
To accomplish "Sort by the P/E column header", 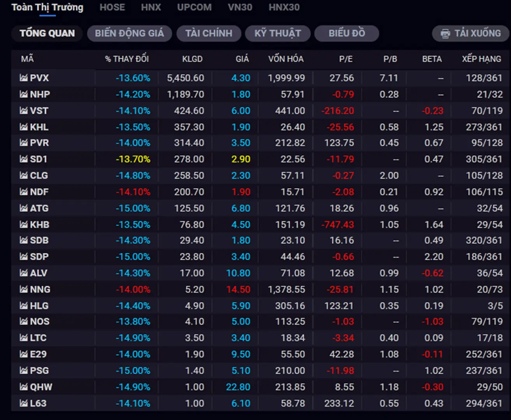I will coord(346,59).
